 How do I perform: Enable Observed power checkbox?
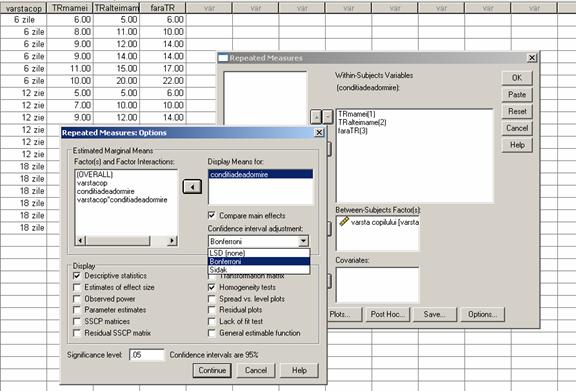(x=77, y=299)
